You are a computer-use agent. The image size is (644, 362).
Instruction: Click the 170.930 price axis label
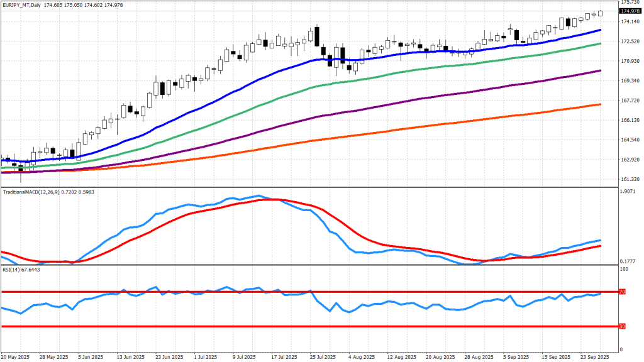(630, 61)
